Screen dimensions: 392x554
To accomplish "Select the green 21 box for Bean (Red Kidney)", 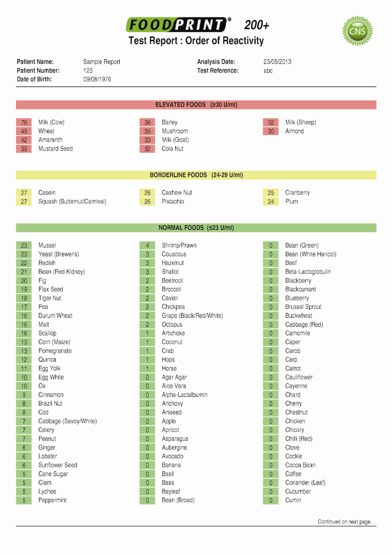I will [24, 272].
